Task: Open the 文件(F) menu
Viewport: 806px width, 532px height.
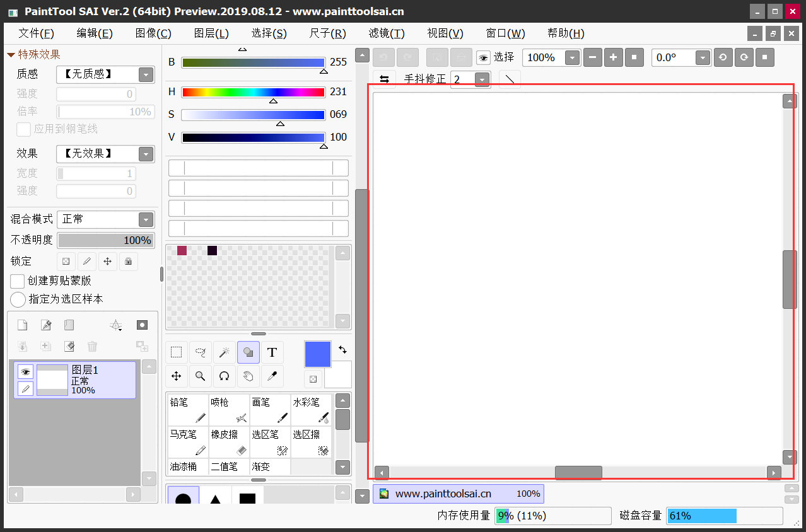Action: [x=37, y=33]
